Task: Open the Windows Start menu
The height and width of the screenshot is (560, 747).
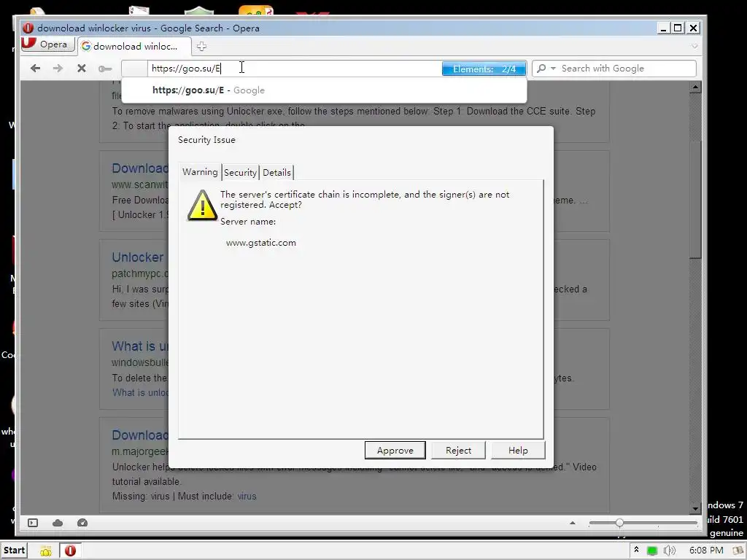Action: (x=13, y=551)
